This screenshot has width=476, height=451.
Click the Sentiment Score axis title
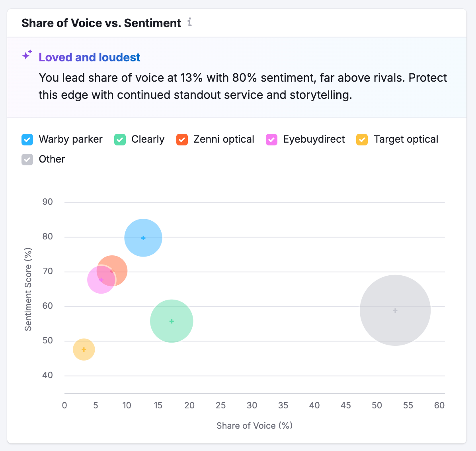tap(28, 290)
